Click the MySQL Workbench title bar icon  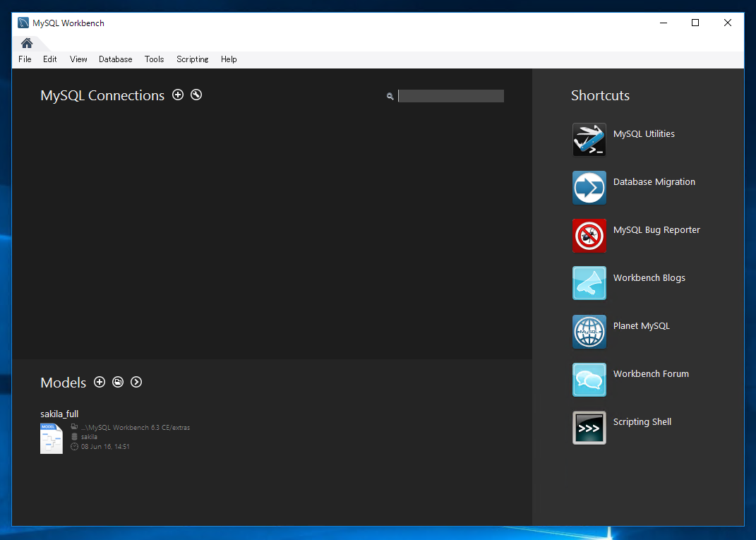click(x=23, y=23)
